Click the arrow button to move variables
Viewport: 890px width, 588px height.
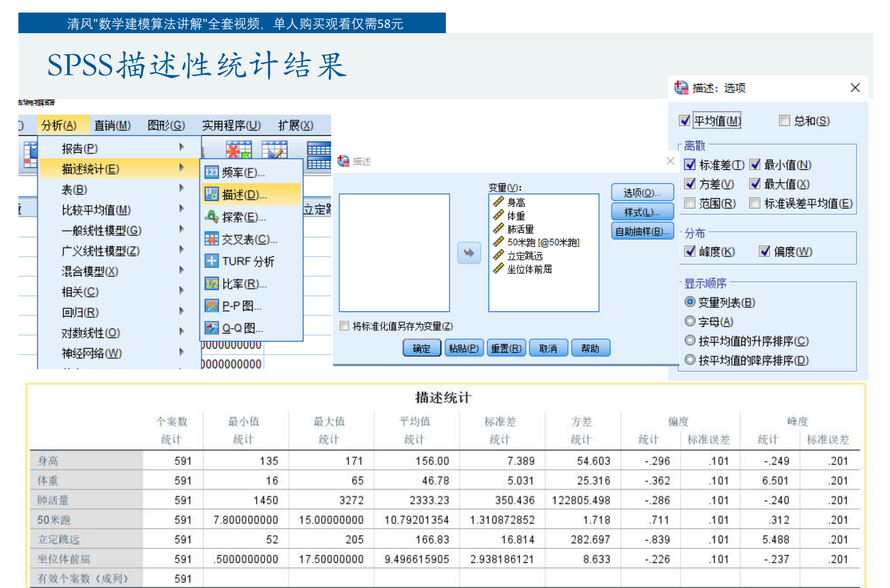(469, 253)
